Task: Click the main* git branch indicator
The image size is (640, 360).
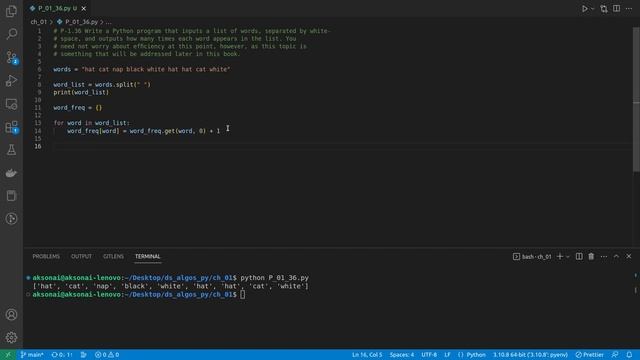Action: pos(32,354)
